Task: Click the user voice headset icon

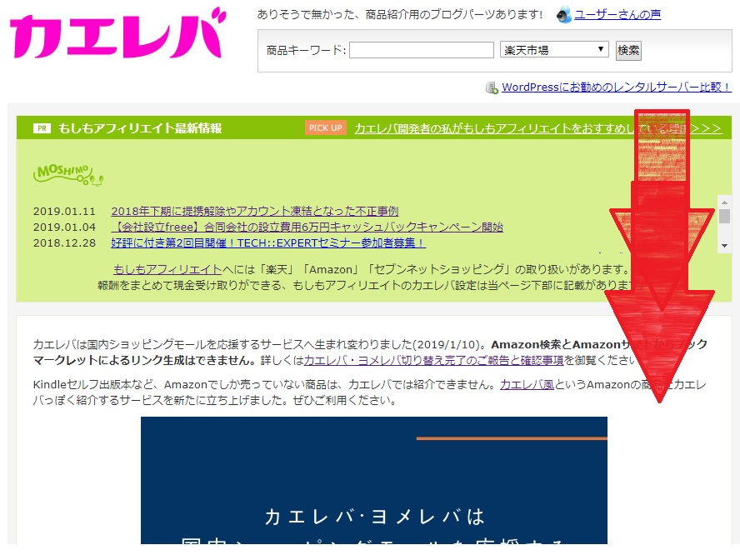Action: coord(564,15)
